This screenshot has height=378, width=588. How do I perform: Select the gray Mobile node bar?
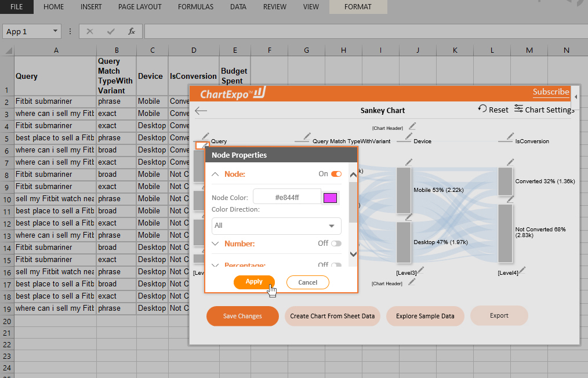tap(404, 191)
